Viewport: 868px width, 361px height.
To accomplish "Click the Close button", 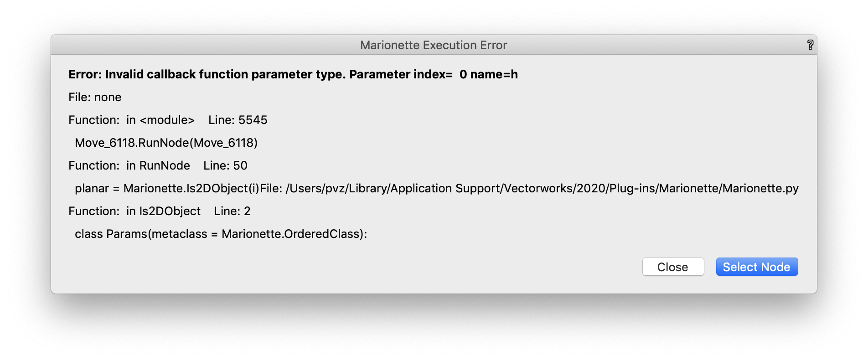I will (673, 267).
